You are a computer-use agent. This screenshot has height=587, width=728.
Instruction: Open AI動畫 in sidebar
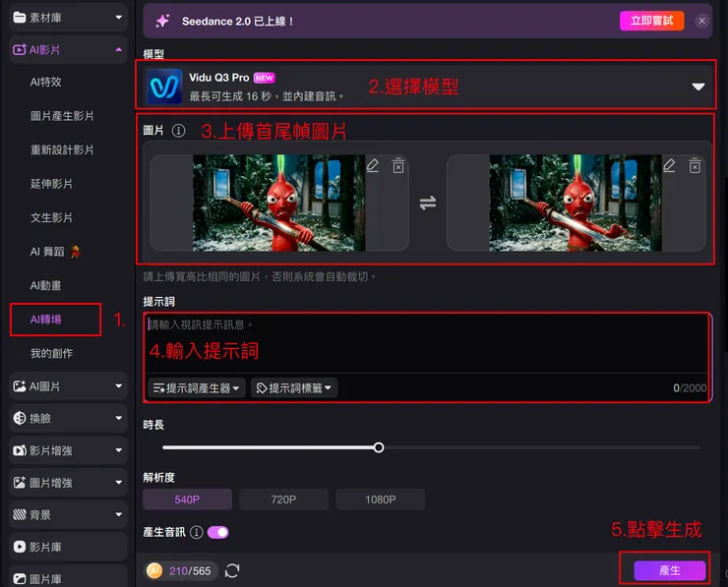coord(46,285)
